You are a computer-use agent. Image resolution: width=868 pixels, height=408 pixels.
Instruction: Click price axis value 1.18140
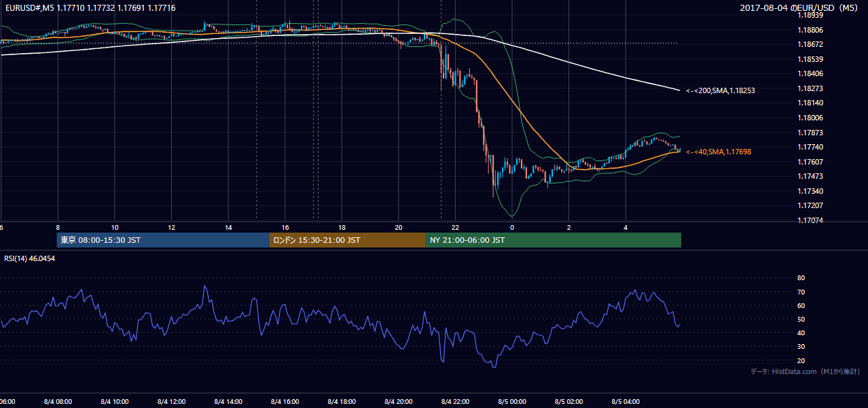pos(810,103)
